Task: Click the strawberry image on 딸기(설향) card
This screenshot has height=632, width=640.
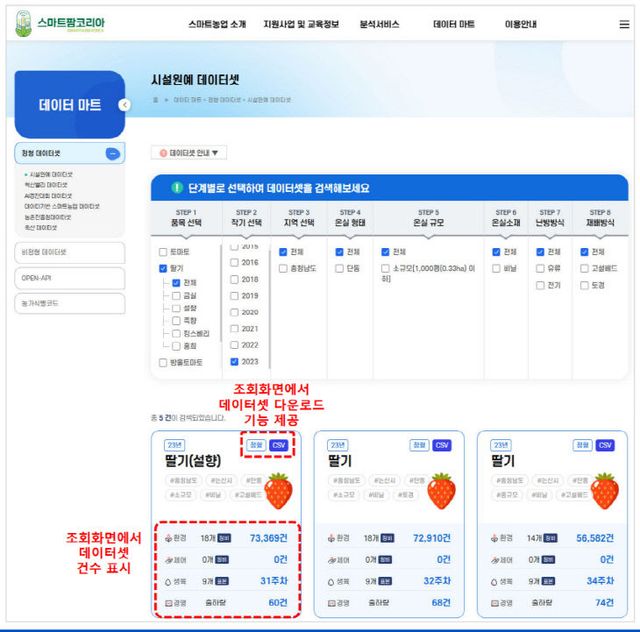Action: coord(280,490)
